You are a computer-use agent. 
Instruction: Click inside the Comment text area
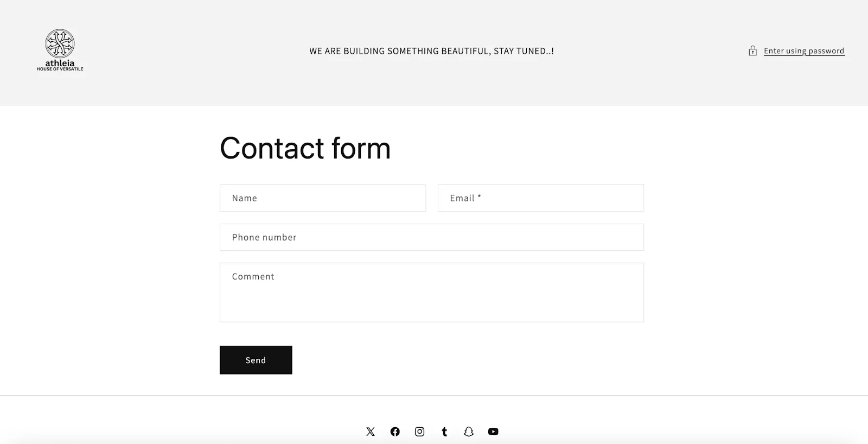[431, 292]
